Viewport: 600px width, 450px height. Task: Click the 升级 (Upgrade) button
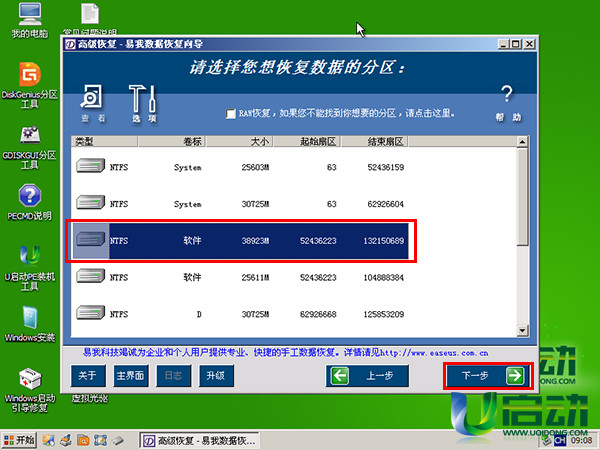214,376
